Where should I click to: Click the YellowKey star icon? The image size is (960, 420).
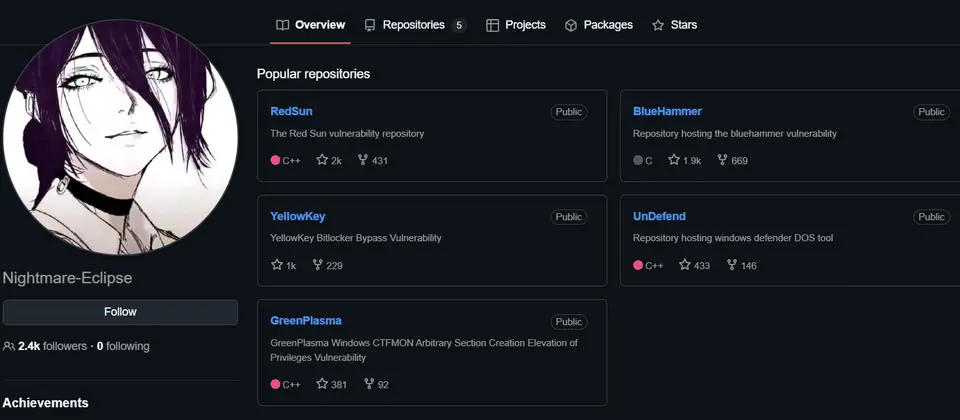tap(277, 265)
